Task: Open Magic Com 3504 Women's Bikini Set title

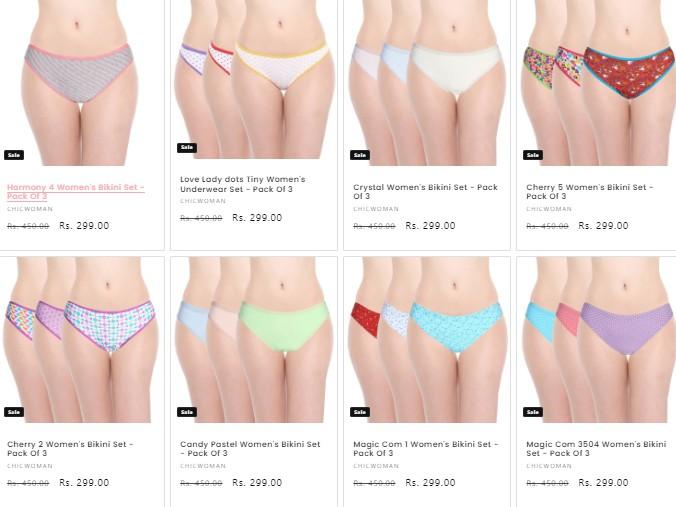Action: coord(596,448)
